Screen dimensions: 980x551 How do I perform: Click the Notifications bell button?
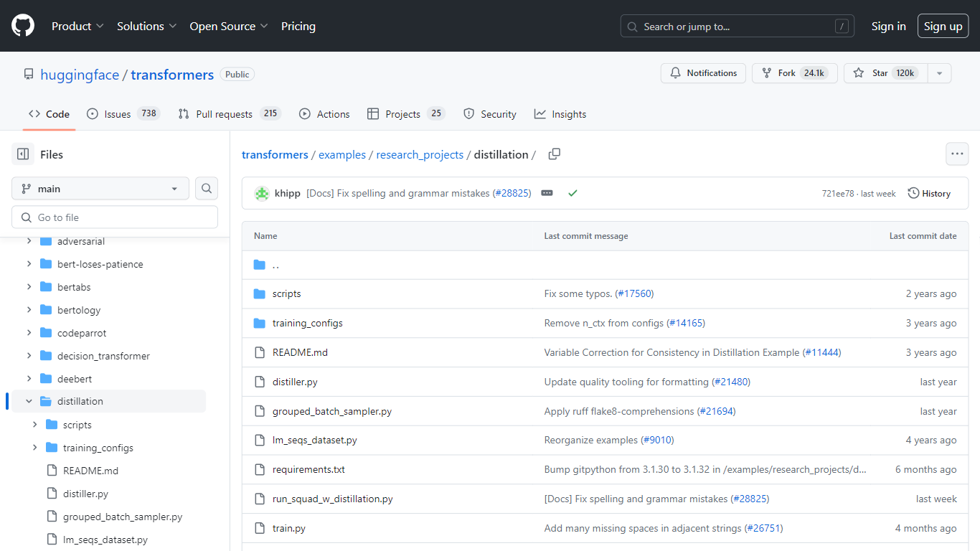tap(703, 73)
